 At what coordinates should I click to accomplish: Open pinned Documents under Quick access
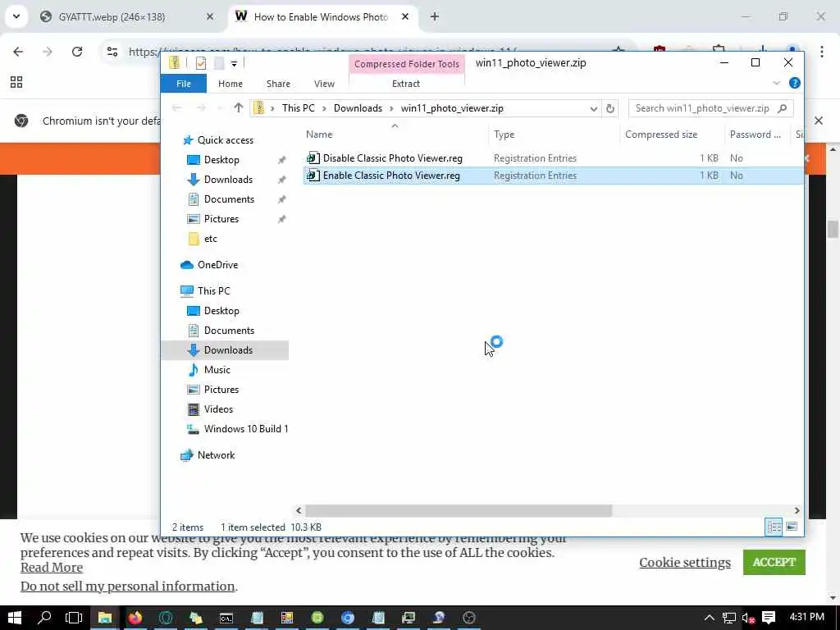[x=229, y=199]
